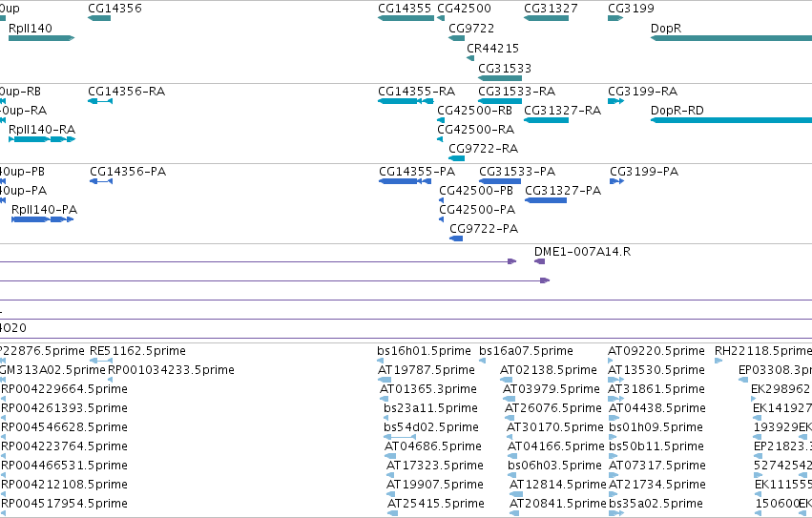Click the RE51162.5prime EST feature

[x=101, y=361]
